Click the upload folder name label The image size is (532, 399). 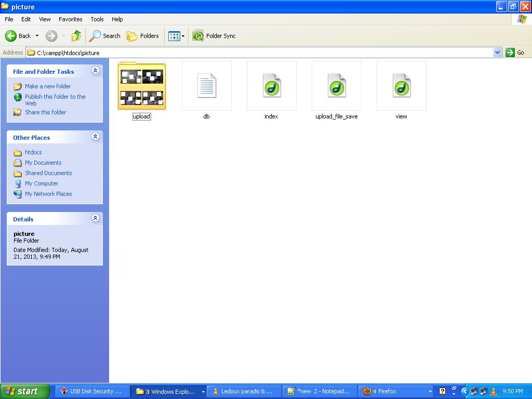coord(141,116)
